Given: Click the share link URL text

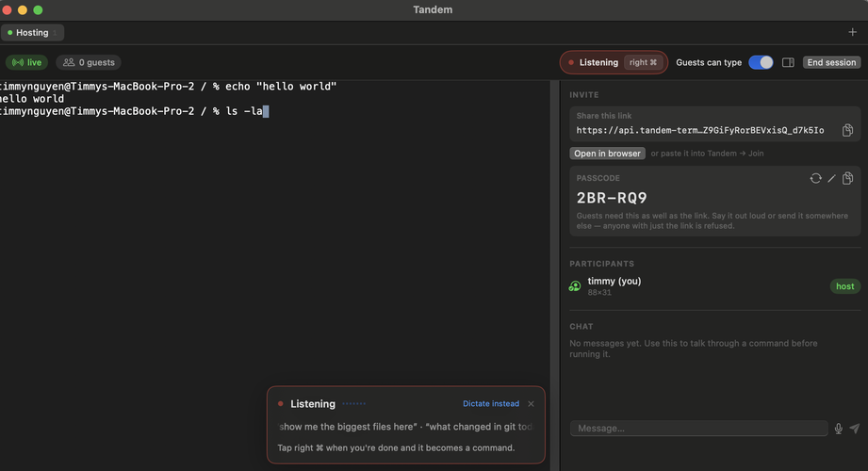Looking at the screenshot, I should pos(699,131).
